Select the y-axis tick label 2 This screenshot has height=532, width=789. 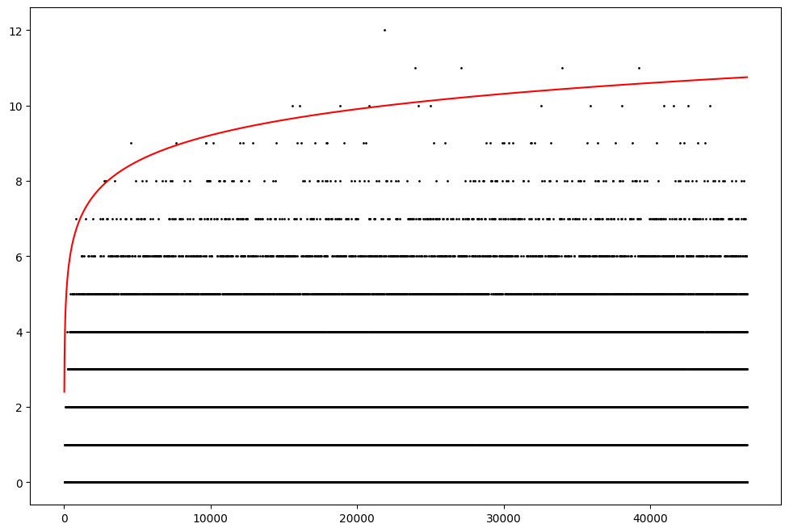[19, 408]
